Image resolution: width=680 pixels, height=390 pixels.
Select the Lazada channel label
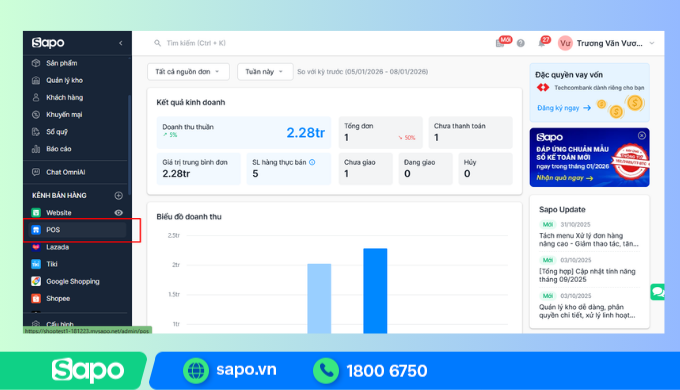point(58,247)
